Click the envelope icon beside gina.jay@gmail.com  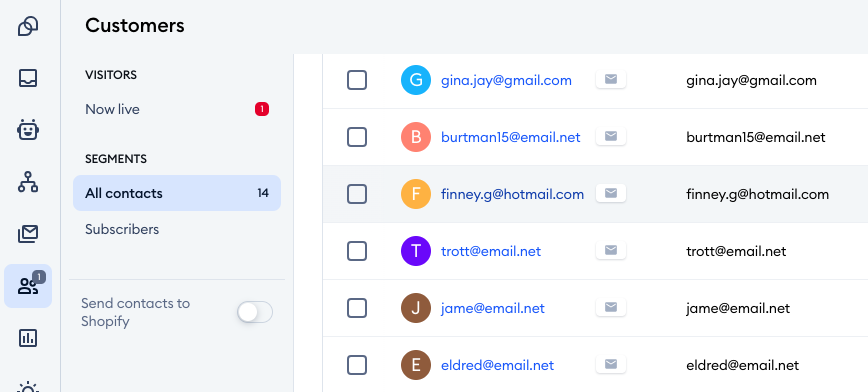[611, 80]
